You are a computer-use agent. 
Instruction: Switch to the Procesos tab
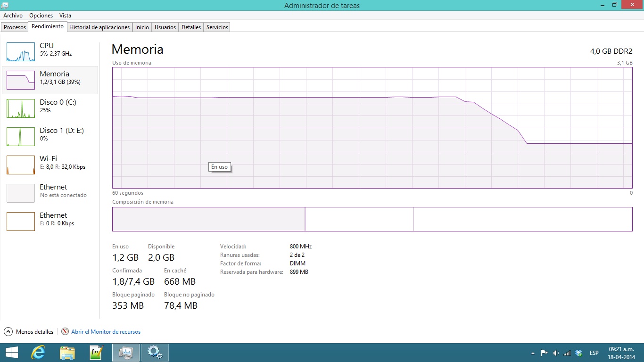click(15, 27)
